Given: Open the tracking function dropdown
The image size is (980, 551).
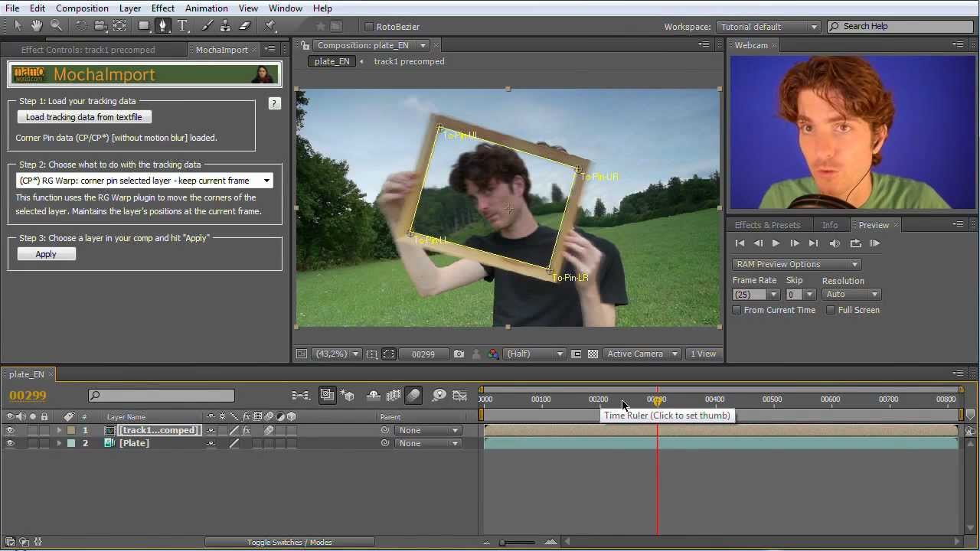Looking at the screenshot, I should pyautogui.click(x=145, y=181).
